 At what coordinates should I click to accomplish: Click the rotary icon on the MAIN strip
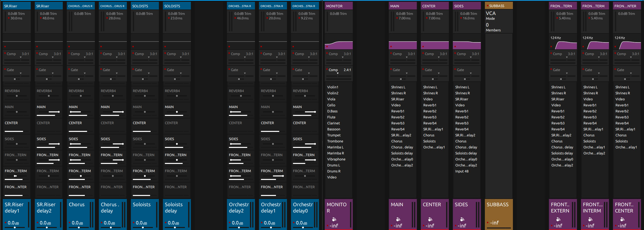[x=398, y=219]
